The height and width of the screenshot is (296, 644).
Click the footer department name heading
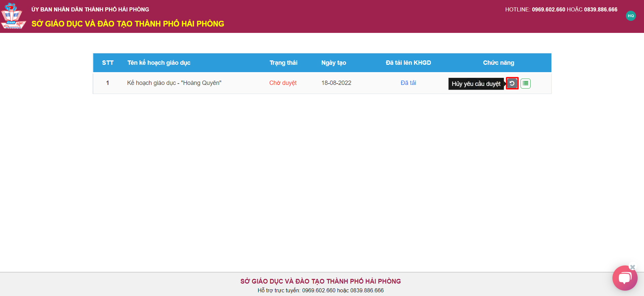320,281
